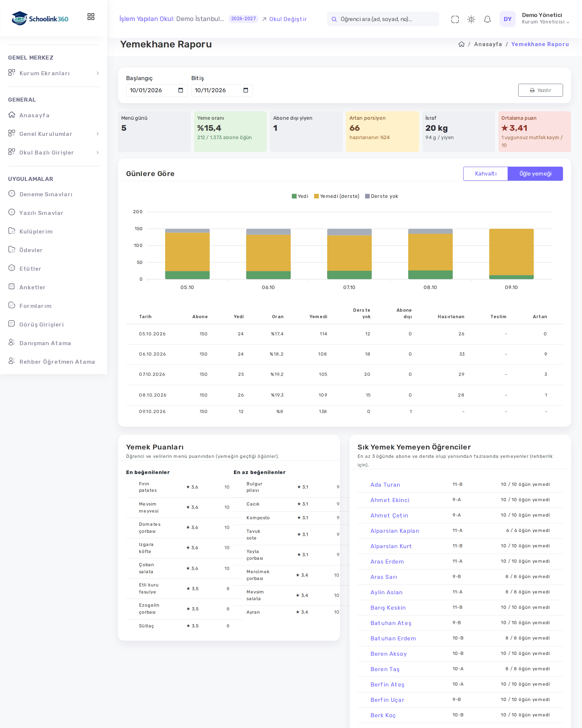
Task: Click the Kulüplerim folder icon
Action: coord(12,231)
